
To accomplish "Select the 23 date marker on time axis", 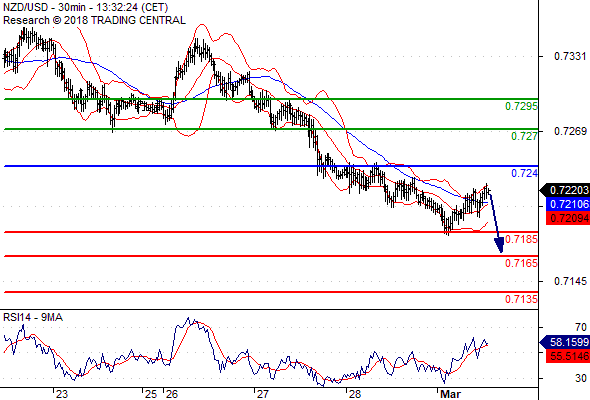I will tap(62, 394).
